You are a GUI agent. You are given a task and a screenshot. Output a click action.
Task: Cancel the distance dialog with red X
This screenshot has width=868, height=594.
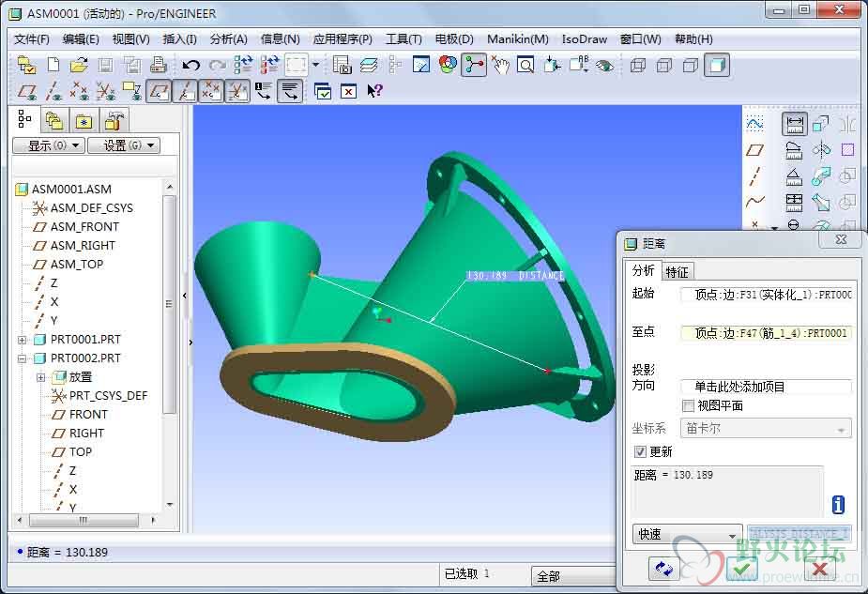point(820,569)
